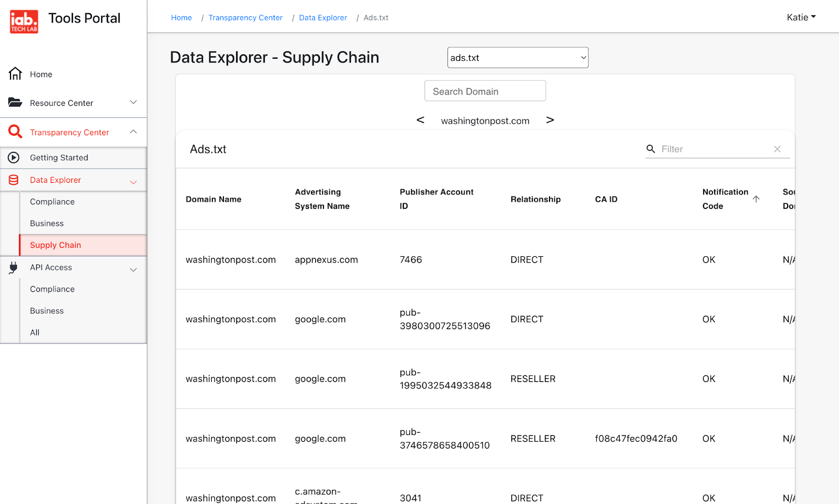Open the ads.txt file type dropdown

click(518, 58)
